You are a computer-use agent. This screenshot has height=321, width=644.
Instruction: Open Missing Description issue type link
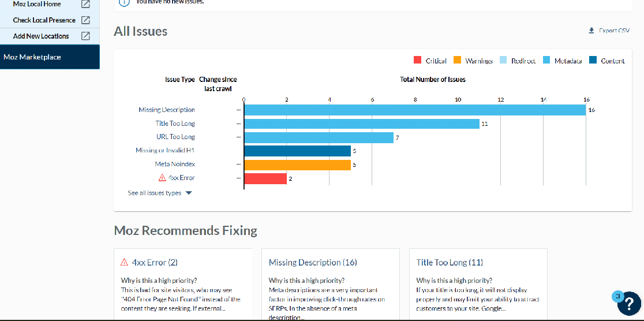coord(167,110)
